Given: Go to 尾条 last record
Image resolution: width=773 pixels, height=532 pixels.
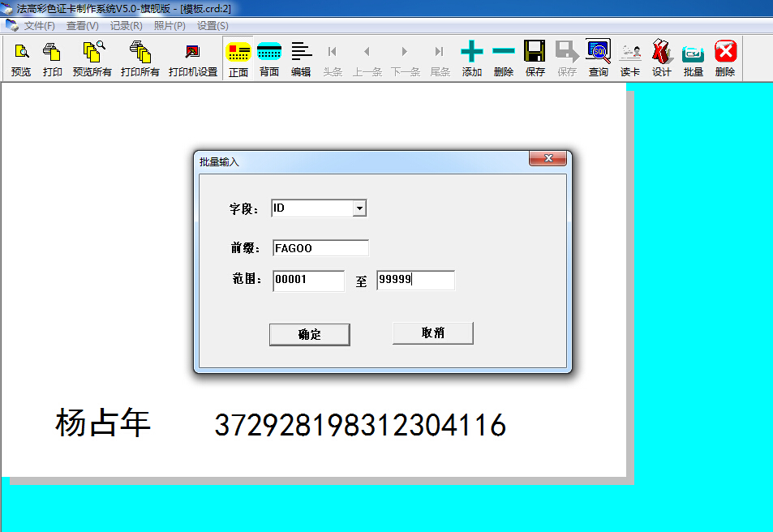Looking at the screenshot, I should pos(440,59).
